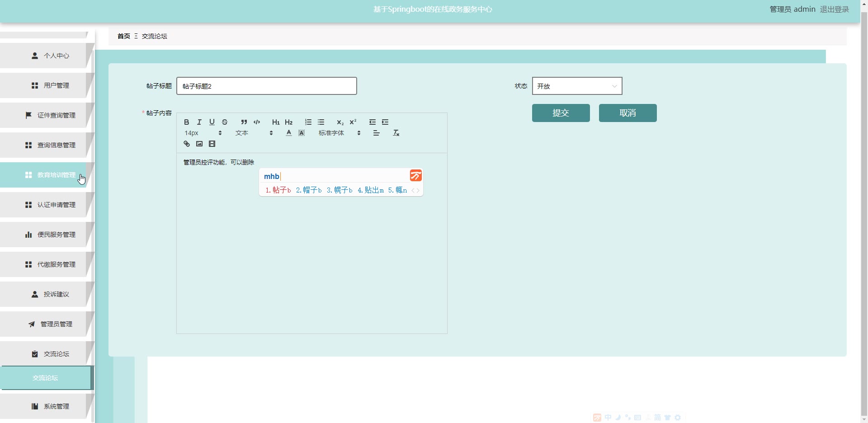Create a bulleted list

click(321, 122)
